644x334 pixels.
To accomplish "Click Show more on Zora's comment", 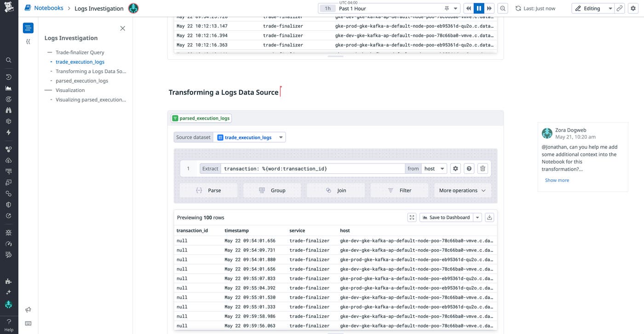I will tap(557, 180).
